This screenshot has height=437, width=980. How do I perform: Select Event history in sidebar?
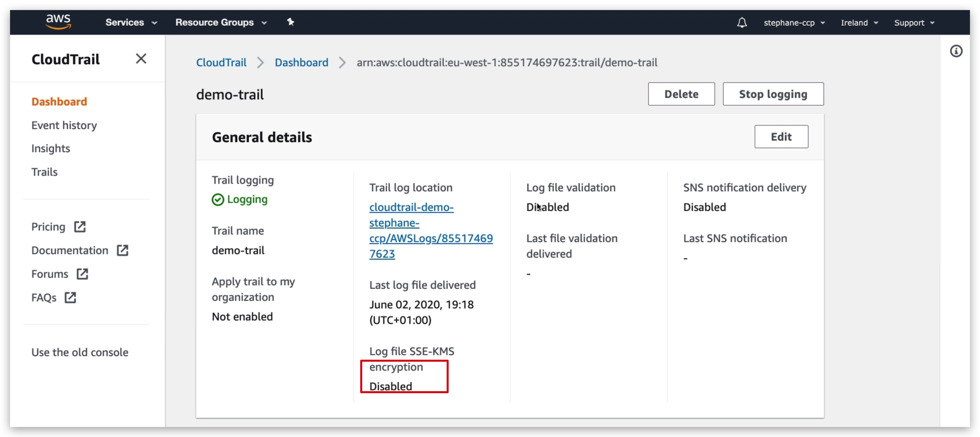(x=64, y=125)
